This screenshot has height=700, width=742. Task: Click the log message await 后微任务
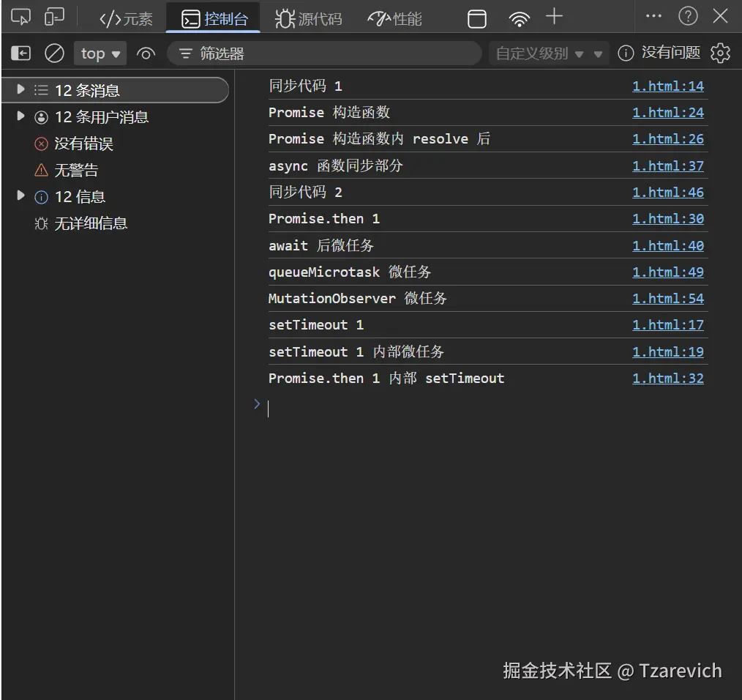[321, 245]
